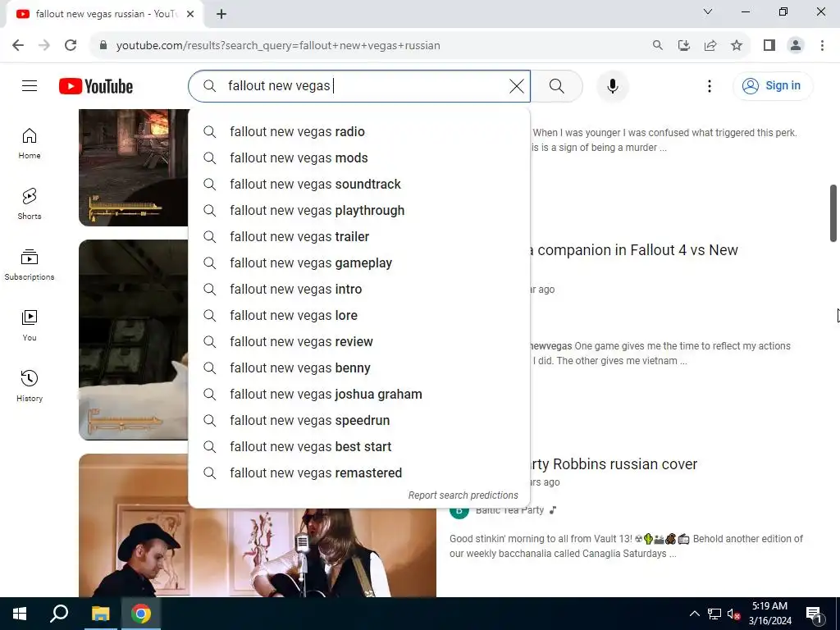Screen dimensions: 840x630
Task: Close the 'fallout new vegas russian' tab
Action: (190, 14)
